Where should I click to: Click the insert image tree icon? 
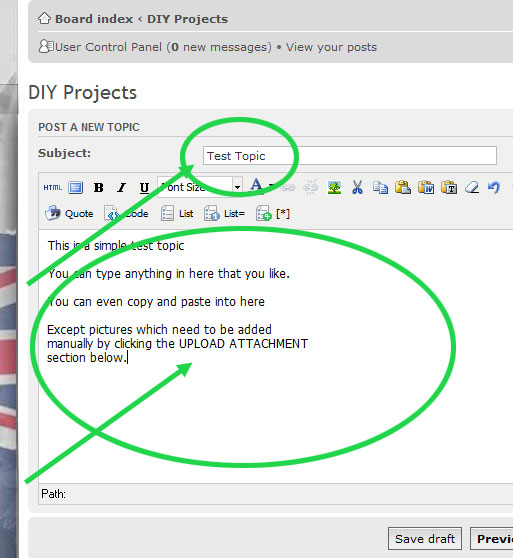[x=334, y=187]
